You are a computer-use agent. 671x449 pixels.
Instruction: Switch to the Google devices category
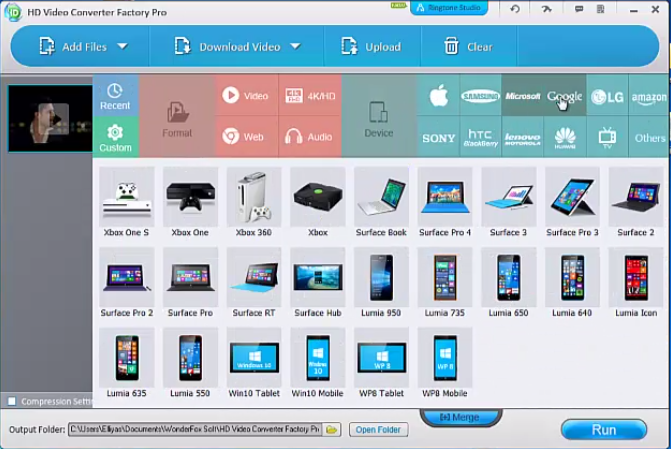(564, 95)
